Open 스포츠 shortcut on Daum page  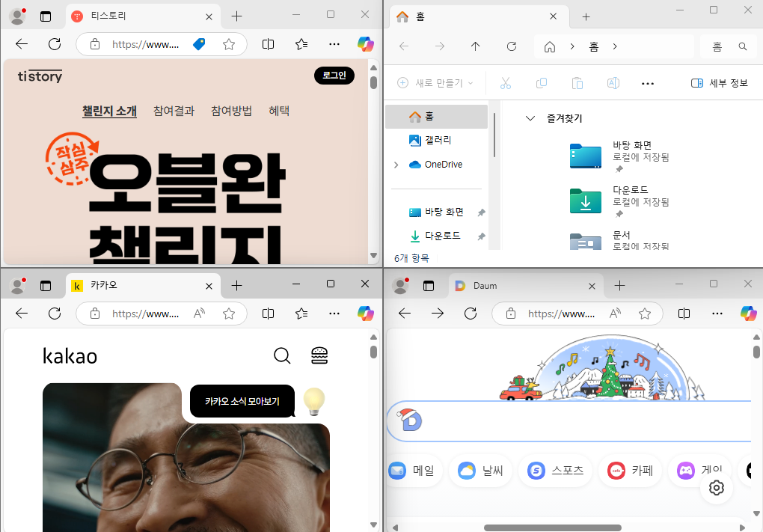(556, 471)
